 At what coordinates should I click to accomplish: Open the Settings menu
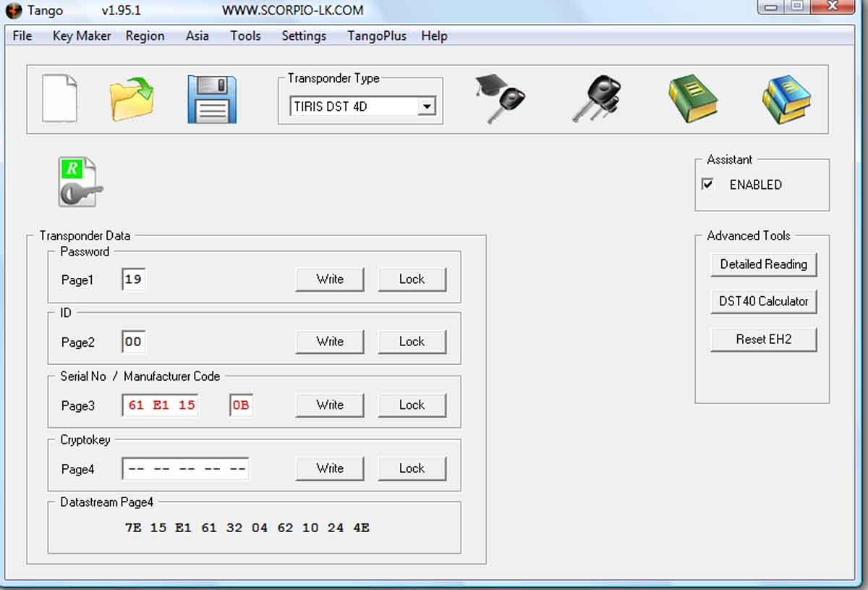coord(304,35)
